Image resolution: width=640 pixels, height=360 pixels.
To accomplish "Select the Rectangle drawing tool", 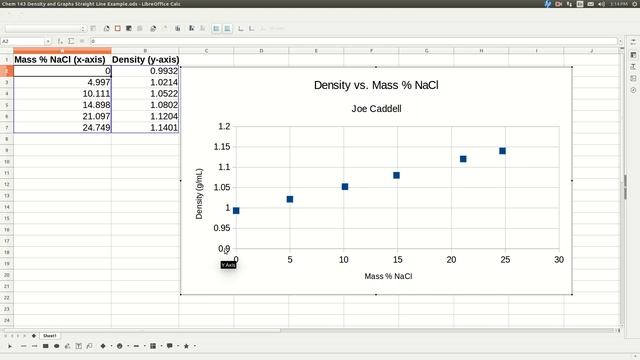I will [x=46, y=346].
